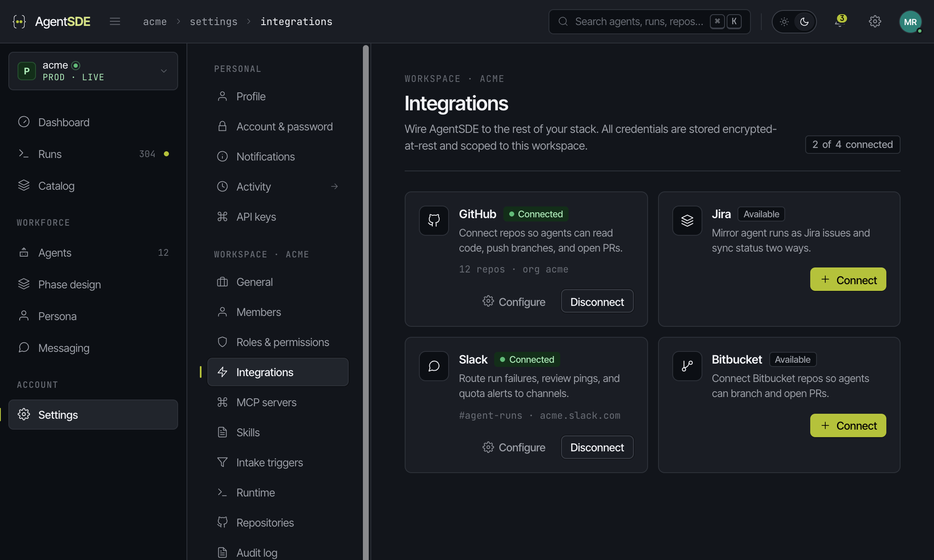Click the Activity row arrow
The height and width of the screenshot is (560, 934).
[x=334, y=186]
